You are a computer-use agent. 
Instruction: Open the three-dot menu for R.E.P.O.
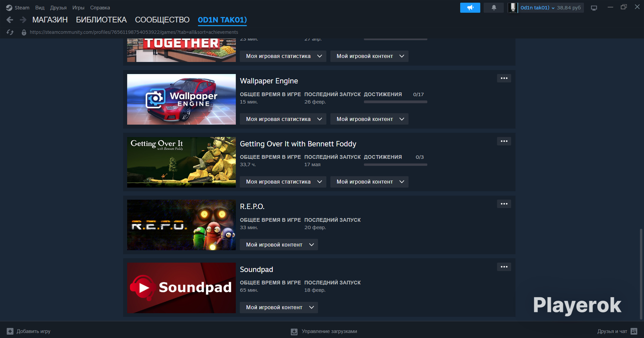pyautogui.click(x=504, y=204)
